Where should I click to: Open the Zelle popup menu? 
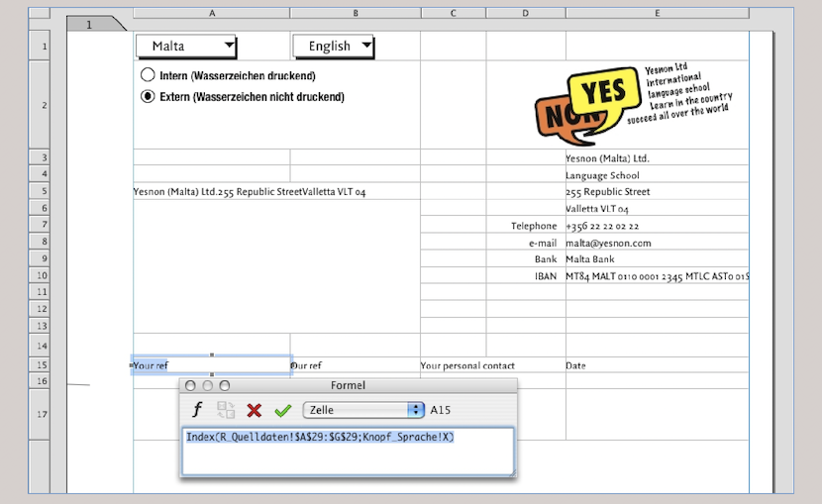coord(362,409)
